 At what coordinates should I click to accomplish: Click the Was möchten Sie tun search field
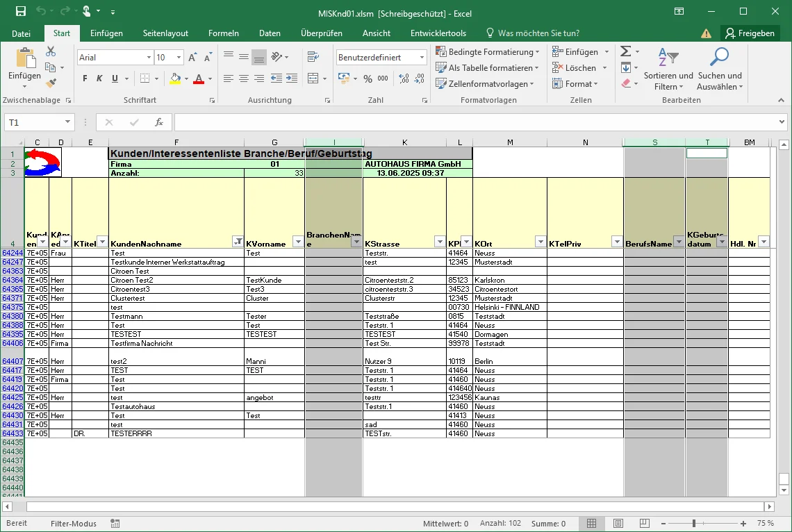coord(533,33)
